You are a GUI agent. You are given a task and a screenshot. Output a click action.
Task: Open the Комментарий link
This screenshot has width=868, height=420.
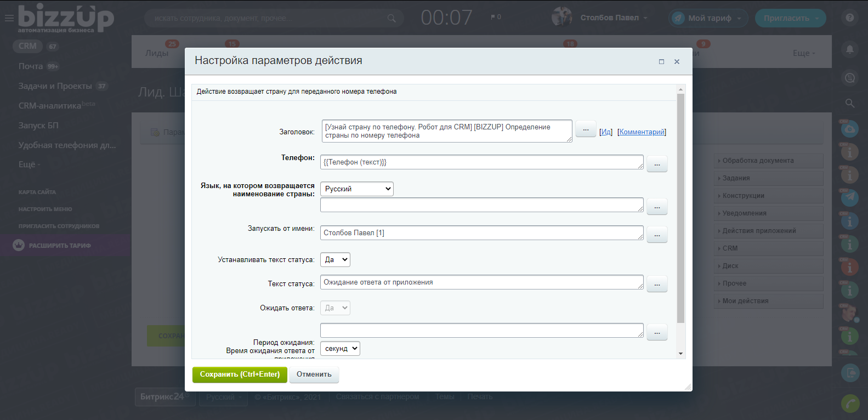pyautogui.click(x=642, y=132)
